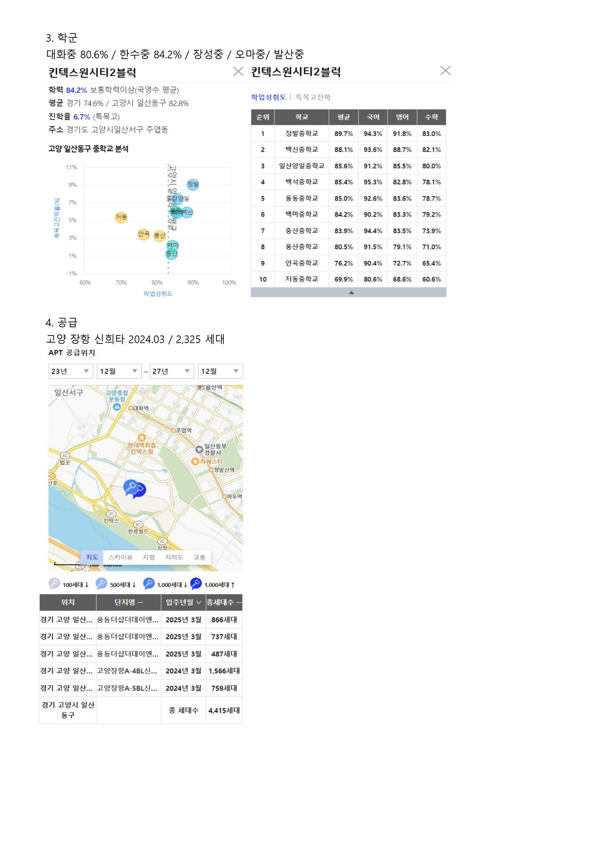Select the 풍동중학교 row name
614x868 pixels.
(302, 198)
